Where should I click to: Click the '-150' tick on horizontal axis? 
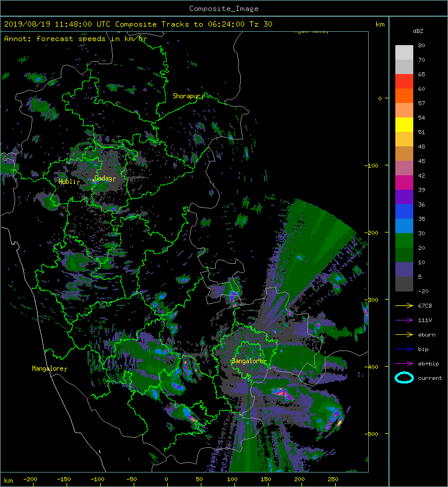pyautogui.click(x=64, y=479)
